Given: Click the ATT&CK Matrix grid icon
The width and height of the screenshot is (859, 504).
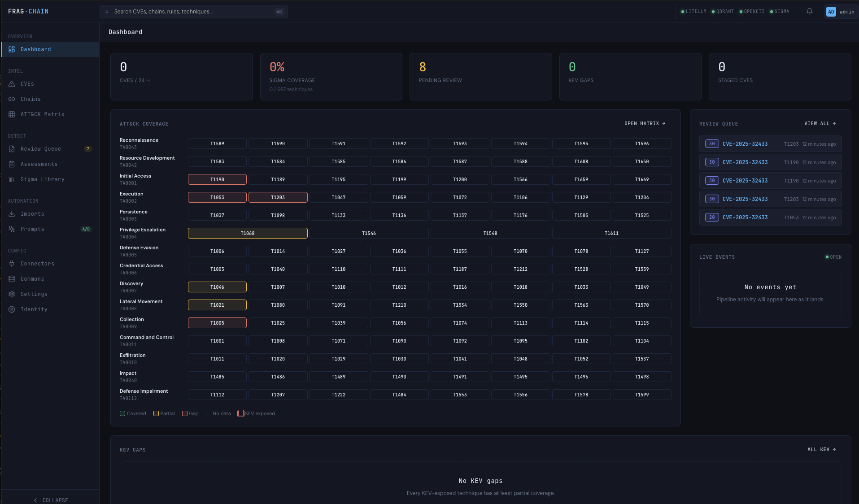Looking at the screenshot, I should coord(12,114).
